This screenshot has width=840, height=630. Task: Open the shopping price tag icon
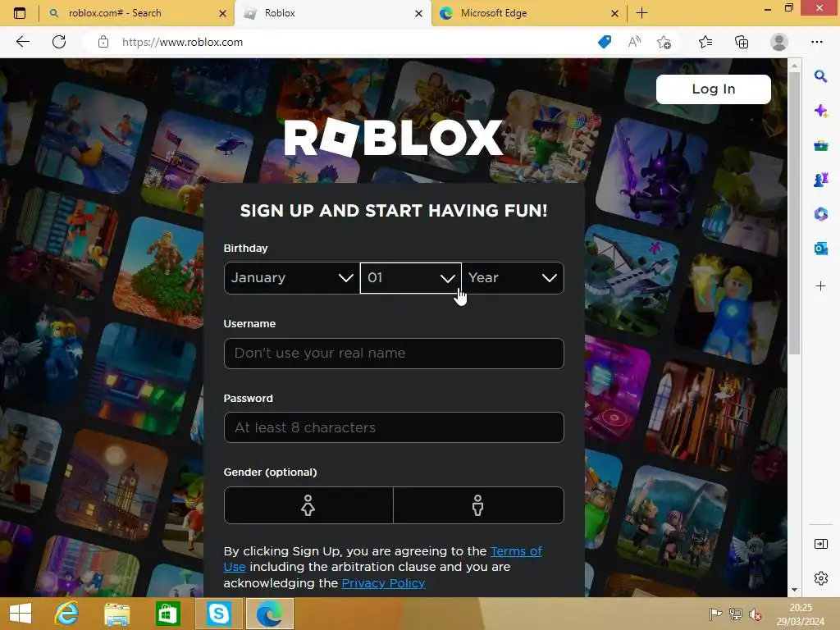click(605, 42)
